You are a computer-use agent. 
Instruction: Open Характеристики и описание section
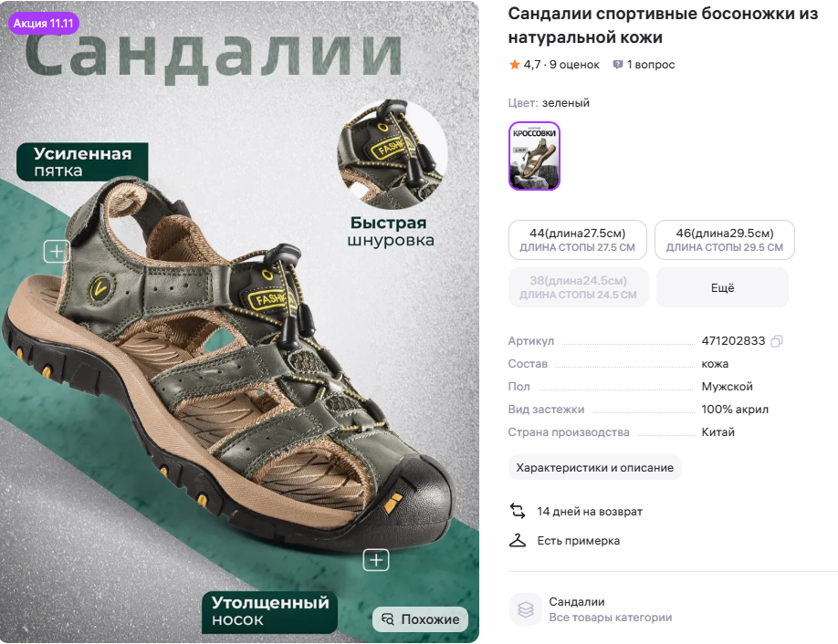coord(595,467)
